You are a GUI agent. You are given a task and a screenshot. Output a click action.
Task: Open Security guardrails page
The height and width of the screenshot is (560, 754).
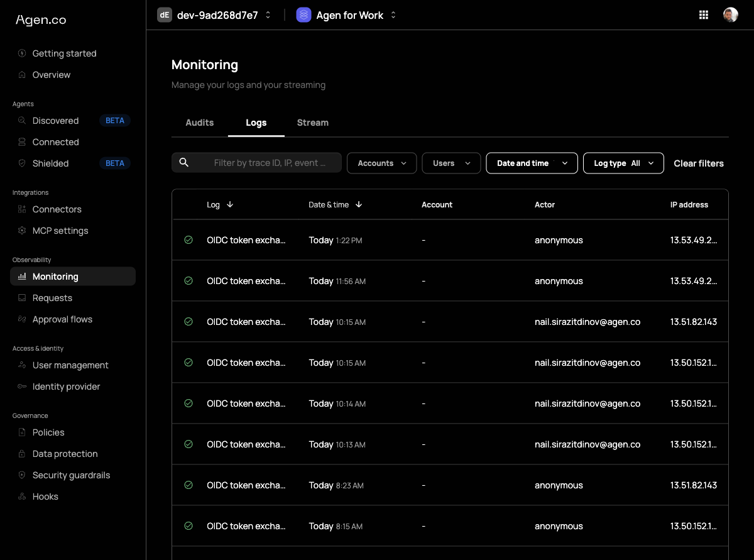point(73,475)
